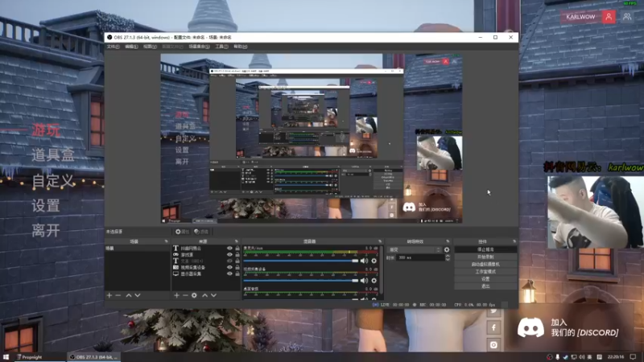
Task: Open the 编辑(E) menu
Action: 131,47
